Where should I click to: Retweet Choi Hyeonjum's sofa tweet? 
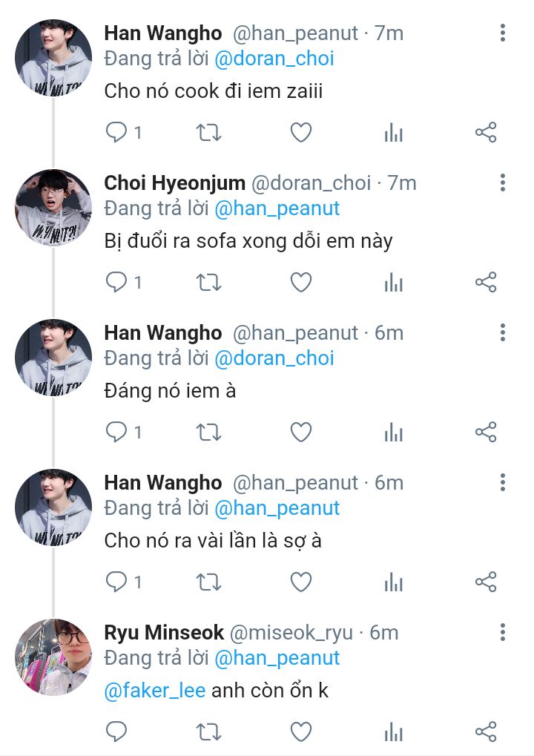tap(208, 283)
